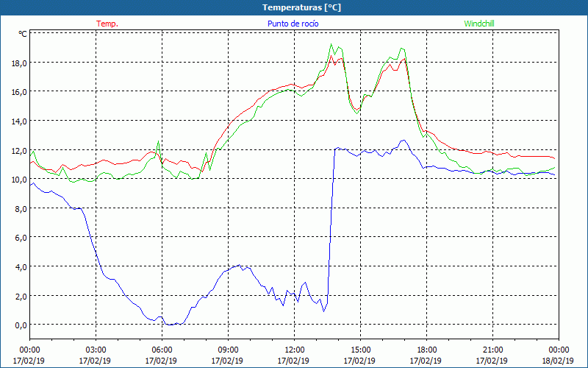The width and height of the screenshot is (588, 368).
Task: Click the green windchill peak above 18,0
Action: pyautogui.click(x=331, y=44)
